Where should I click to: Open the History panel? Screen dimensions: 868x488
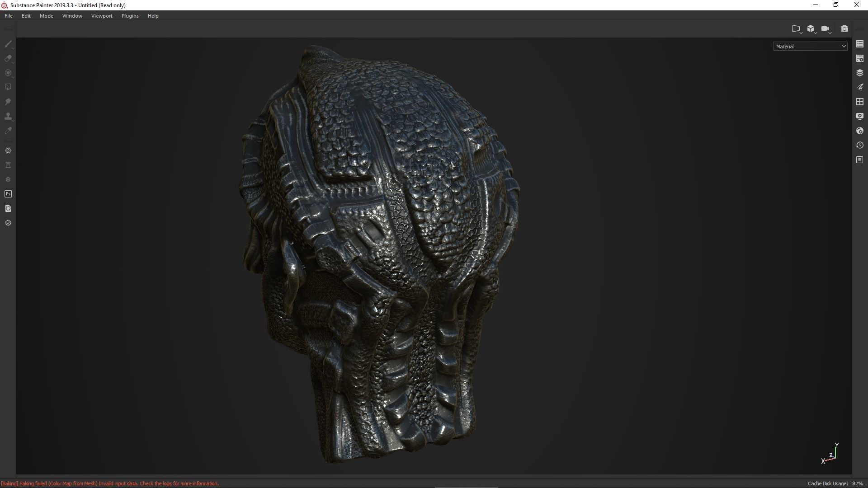click(860, 145)
